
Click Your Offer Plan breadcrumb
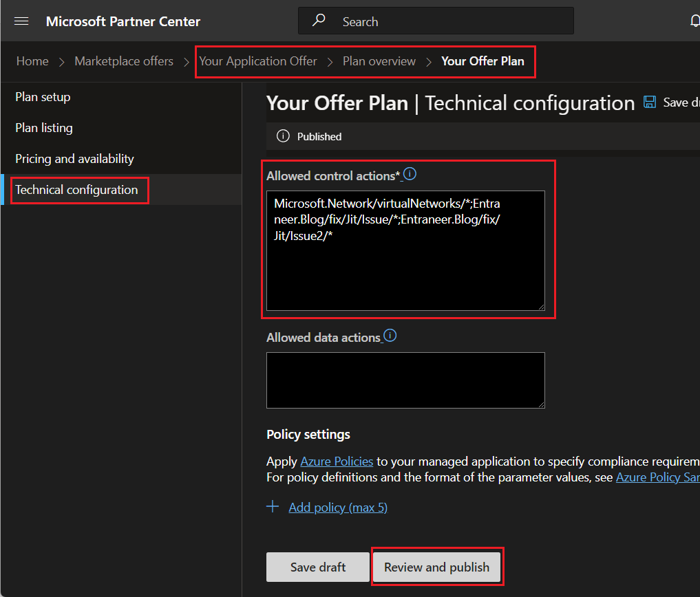[x=482, y=61]
